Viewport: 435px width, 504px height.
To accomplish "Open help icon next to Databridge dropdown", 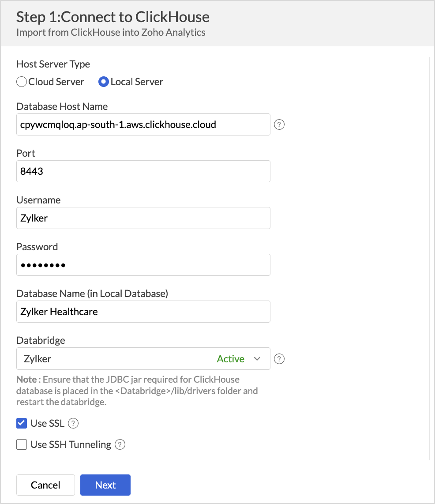I will pyautogui.click(x=279, y=359).
